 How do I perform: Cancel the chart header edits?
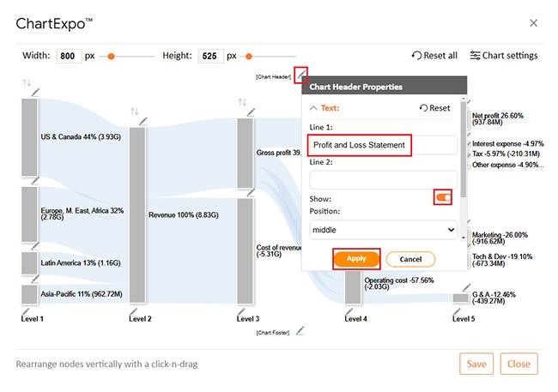410,259
